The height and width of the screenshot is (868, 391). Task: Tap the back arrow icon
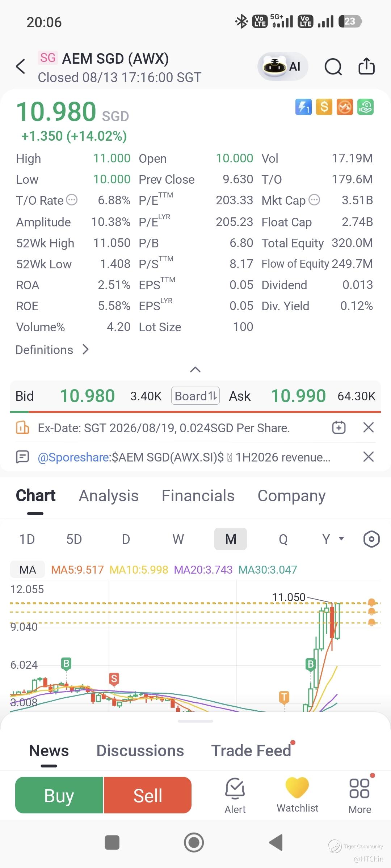tap(21, 67)
